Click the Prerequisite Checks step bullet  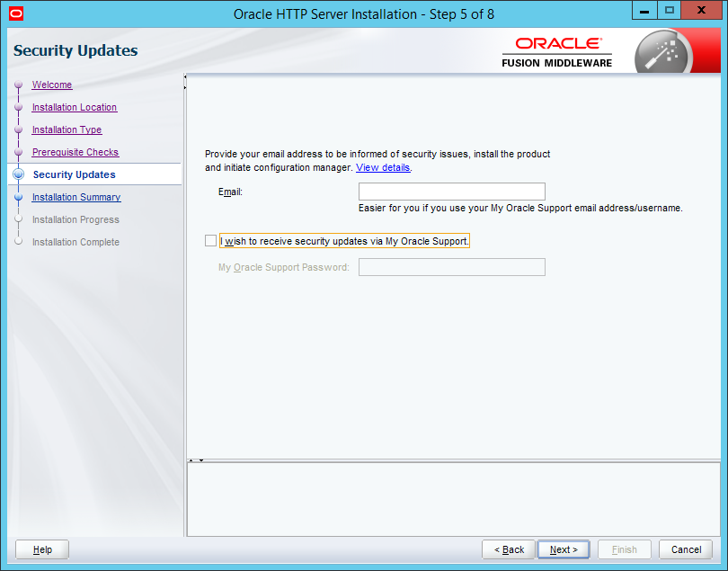18,153
